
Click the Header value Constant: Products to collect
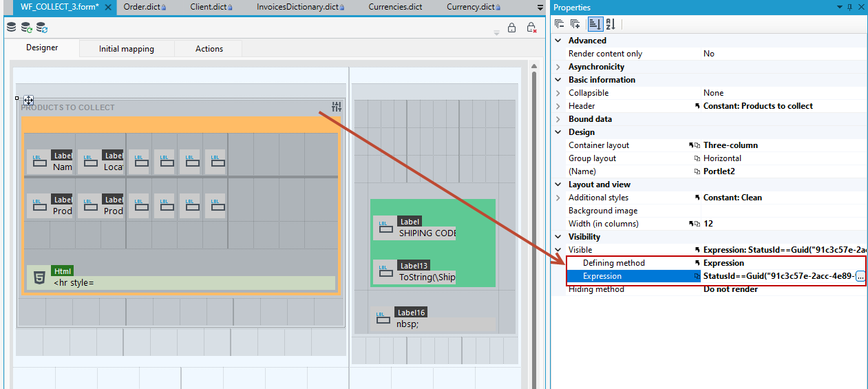coord(758,106)
